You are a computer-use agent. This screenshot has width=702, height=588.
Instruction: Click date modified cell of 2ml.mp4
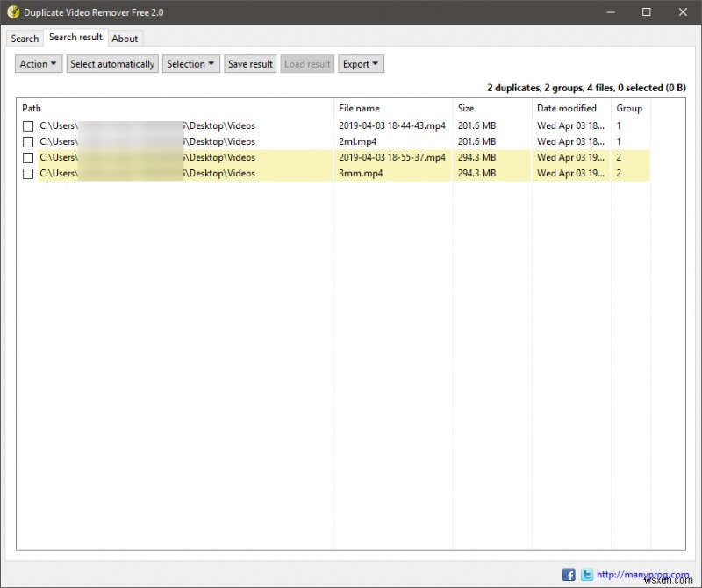click(x=570, y=141)
